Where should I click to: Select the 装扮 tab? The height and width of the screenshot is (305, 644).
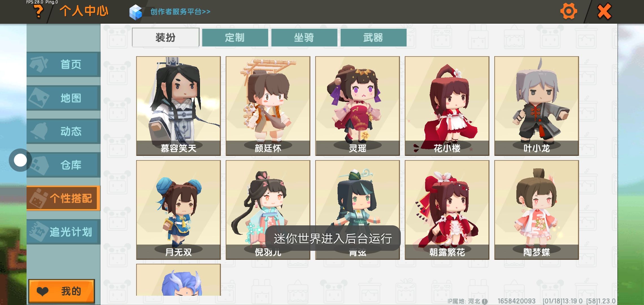(x=166, y=37)
